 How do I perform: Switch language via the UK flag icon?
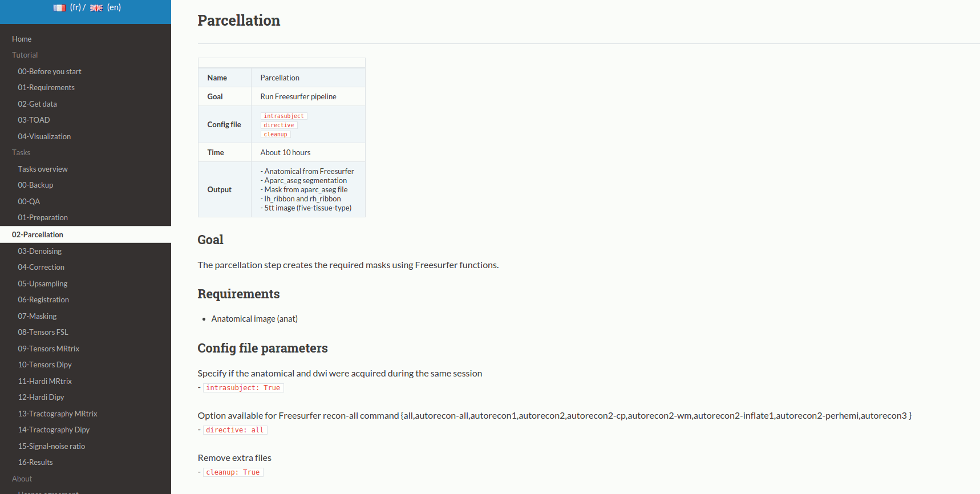click(x=96, y=8)
